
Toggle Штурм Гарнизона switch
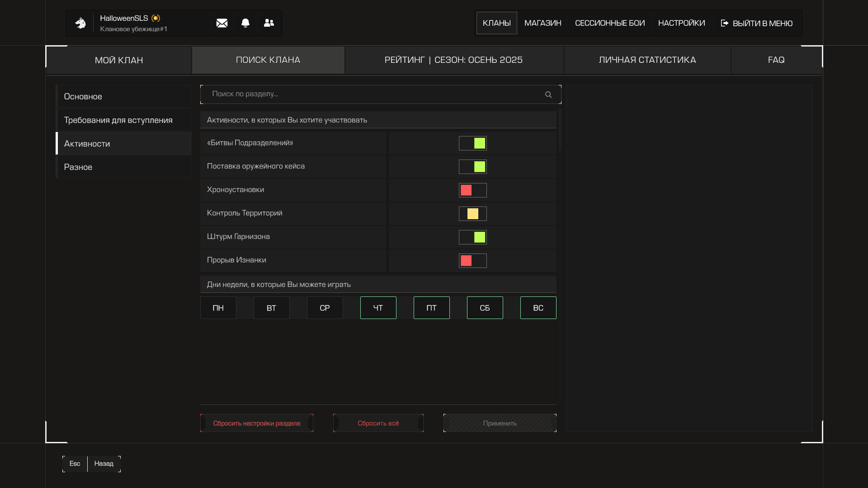(472, 237)
